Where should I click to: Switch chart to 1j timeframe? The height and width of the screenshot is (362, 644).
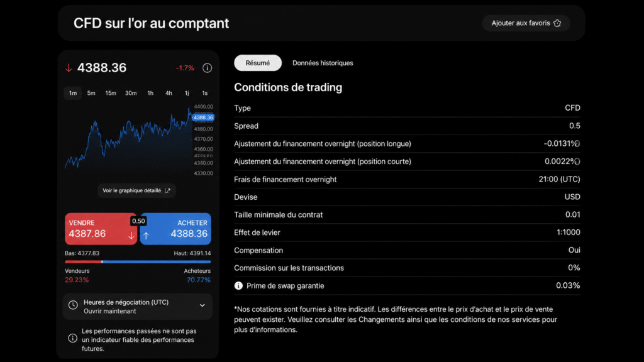187,93
